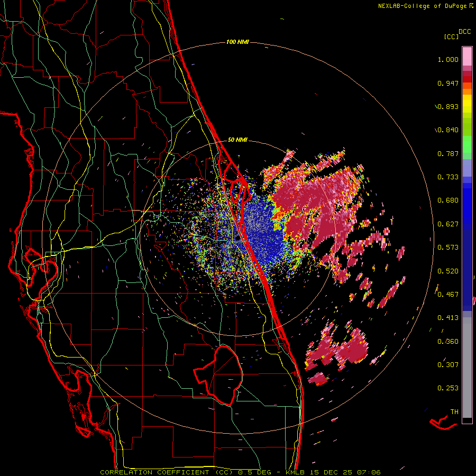Click the TH threshold label
476x476 pixels.
454,412
